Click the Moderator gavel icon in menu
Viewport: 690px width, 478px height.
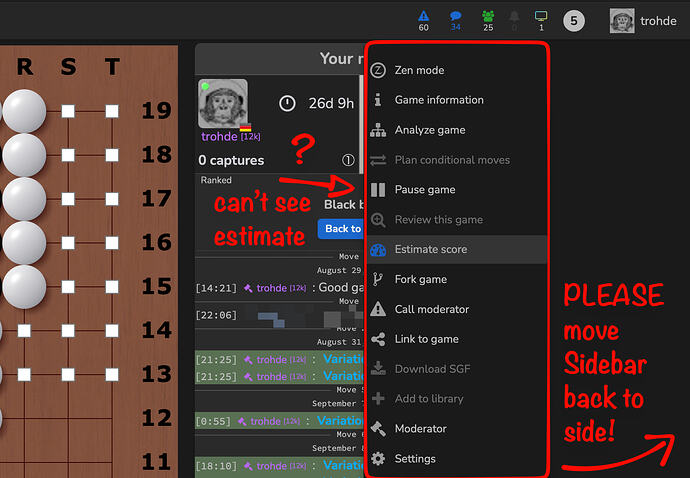point(378,428)
